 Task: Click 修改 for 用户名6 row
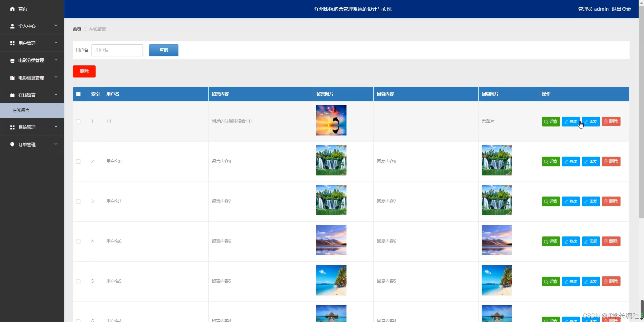coord(571,241)
